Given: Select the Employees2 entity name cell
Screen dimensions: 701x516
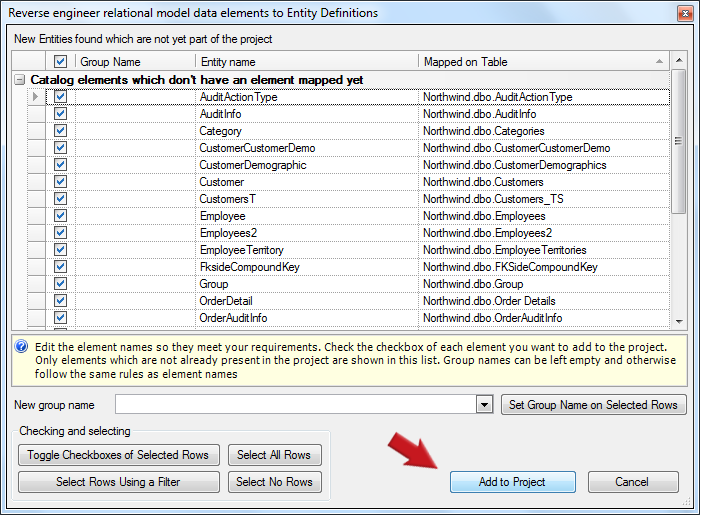Looking at the screenshot, I should pyautogui.click(x=307, y=233).
